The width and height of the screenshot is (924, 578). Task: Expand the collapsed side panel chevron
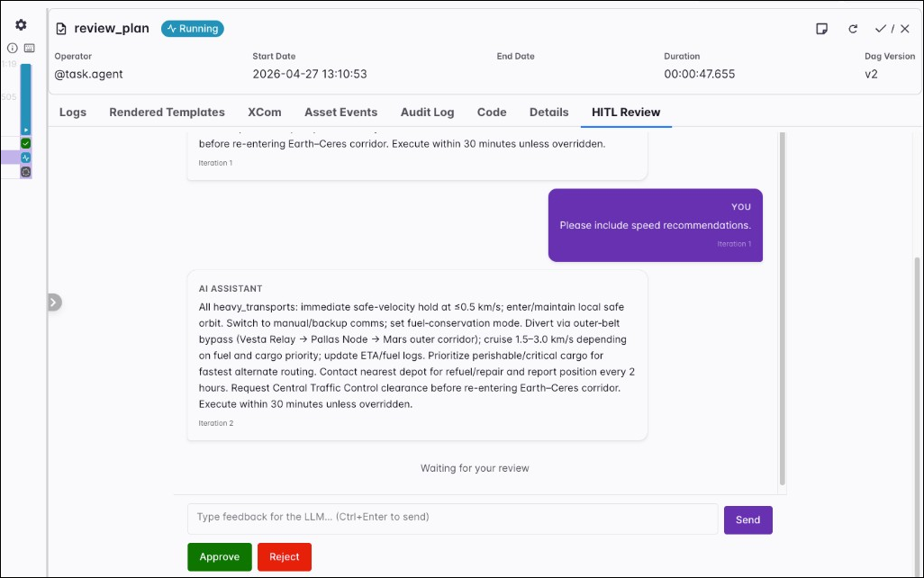click(x=54, y=303)
